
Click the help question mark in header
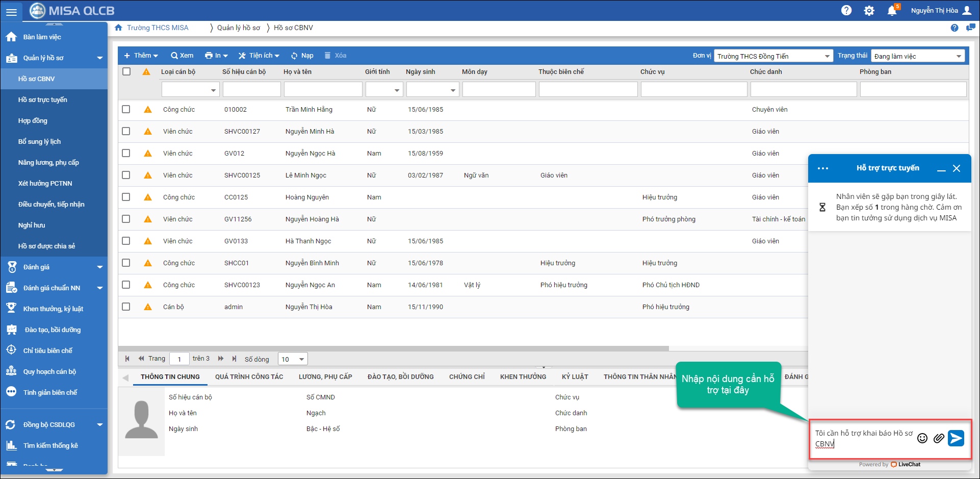click(846, 11)
